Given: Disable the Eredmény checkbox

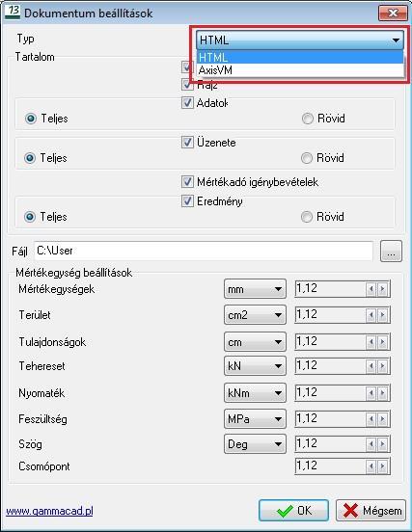Looking at the screenshot, I should click(x=187, y=200).
